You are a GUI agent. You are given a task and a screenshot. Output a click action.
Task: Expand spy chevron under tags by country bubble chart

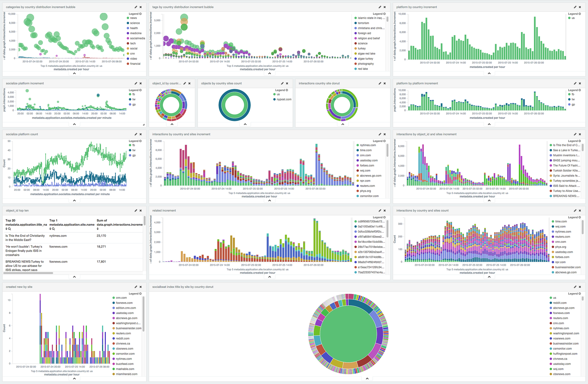270,73
